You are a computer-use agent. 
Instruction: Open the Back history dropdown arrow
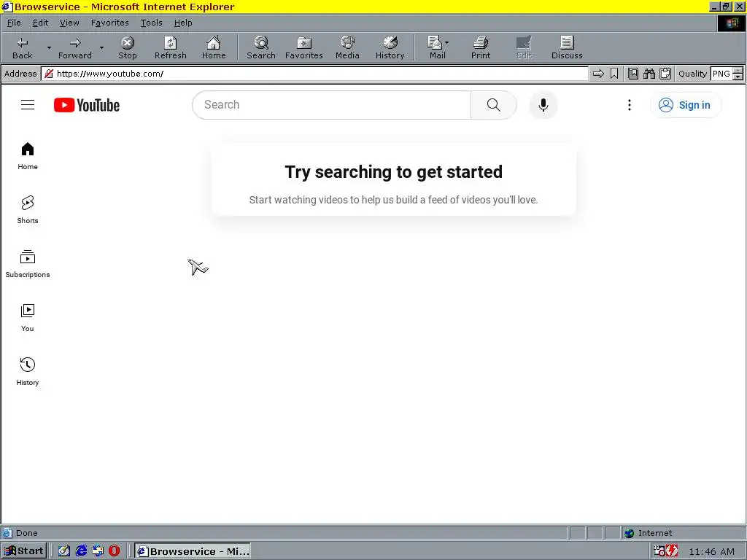tap(49, 47)
